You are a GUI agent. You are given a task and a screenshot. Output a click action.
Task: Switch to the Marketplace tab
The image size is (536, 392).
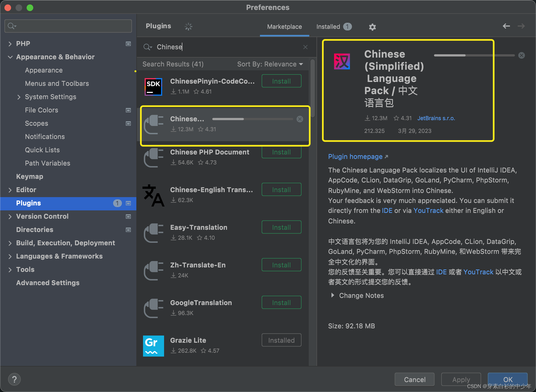284,27
